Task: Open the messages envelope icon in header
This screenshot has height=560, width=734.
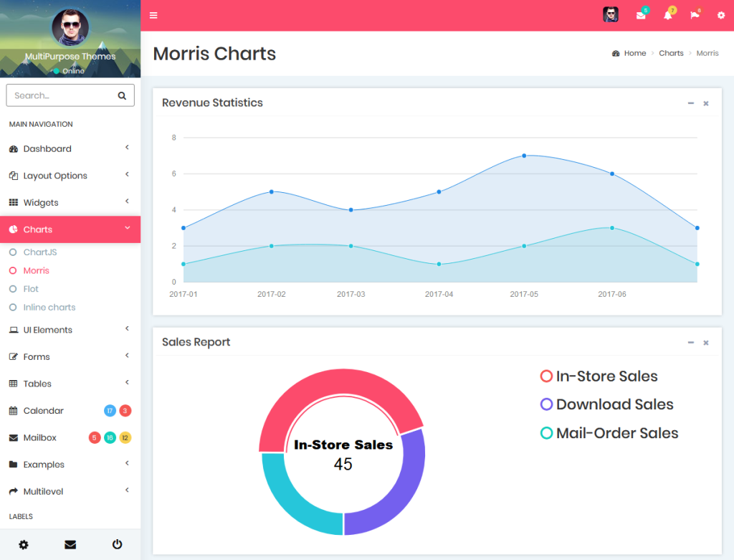Action: [x=641, y=16]
